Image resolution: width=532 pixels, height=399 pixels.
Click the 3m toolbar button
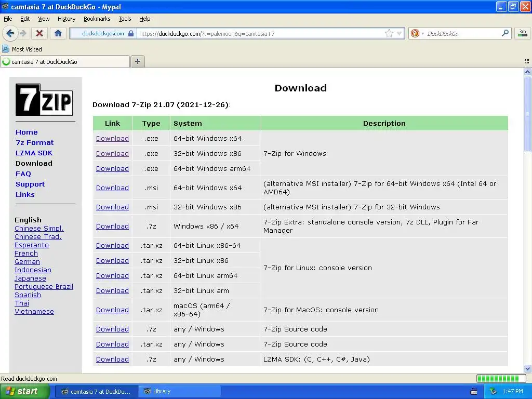523,33
